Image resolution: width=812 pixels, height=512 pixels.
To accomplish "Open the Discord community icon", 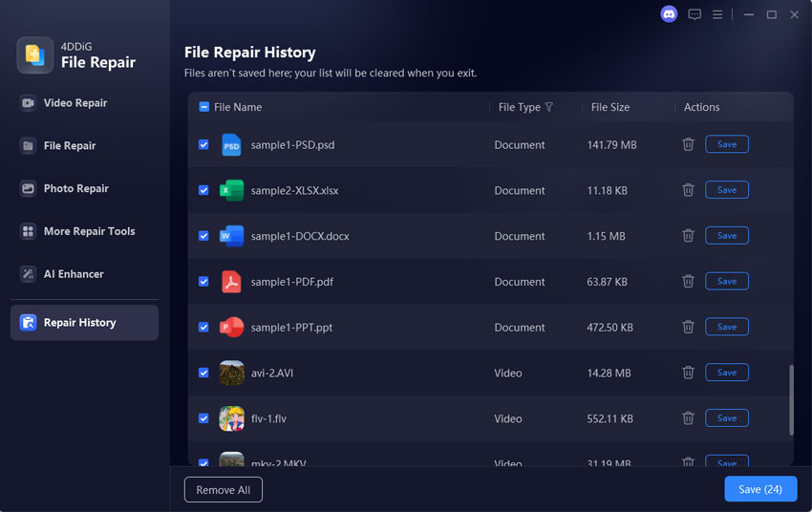I will (x=669, y=14).
